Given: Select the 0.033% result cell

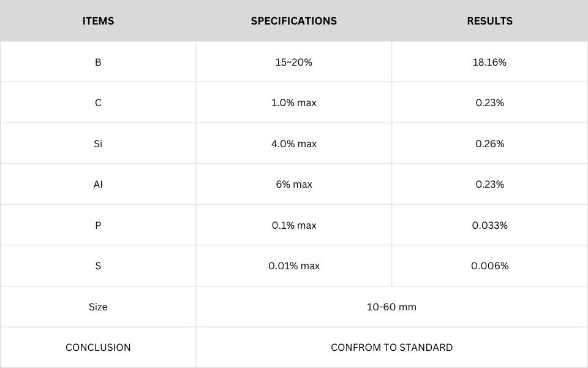Looking at the screenshot, I should 489,225.
